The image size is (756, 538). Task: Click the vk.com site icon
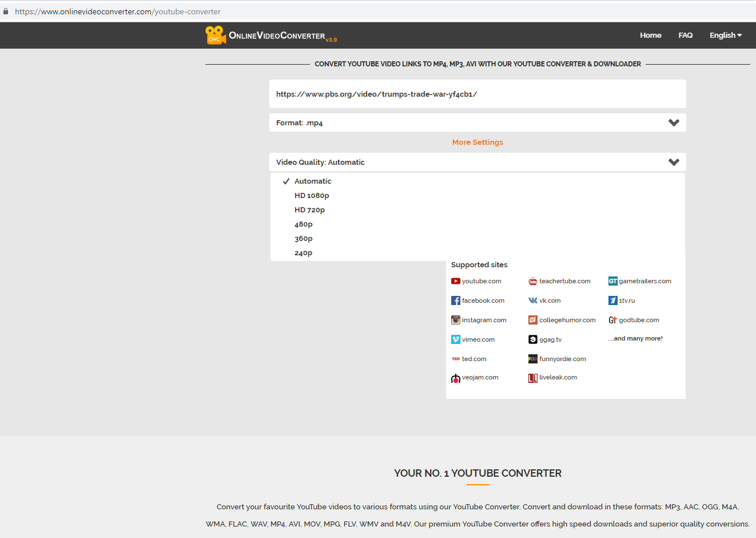click(x=533, y=300)
